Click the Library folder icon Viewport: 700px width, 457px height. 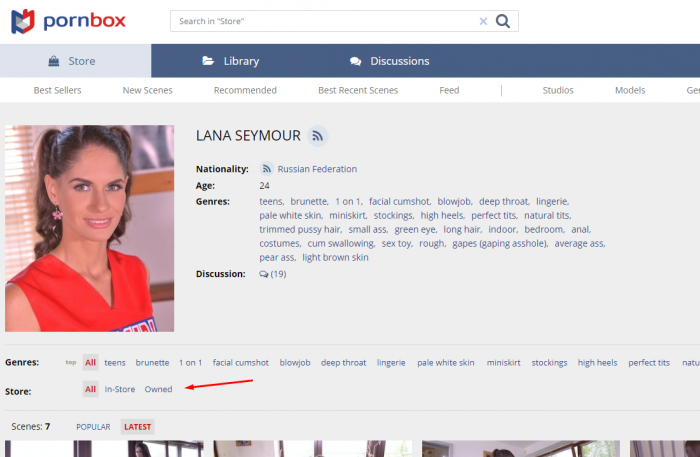(x=208, y=61)
